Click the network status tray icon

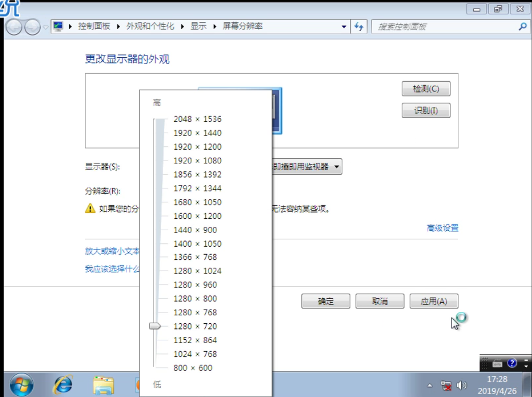pyautogui.click(x=446, y=386)
